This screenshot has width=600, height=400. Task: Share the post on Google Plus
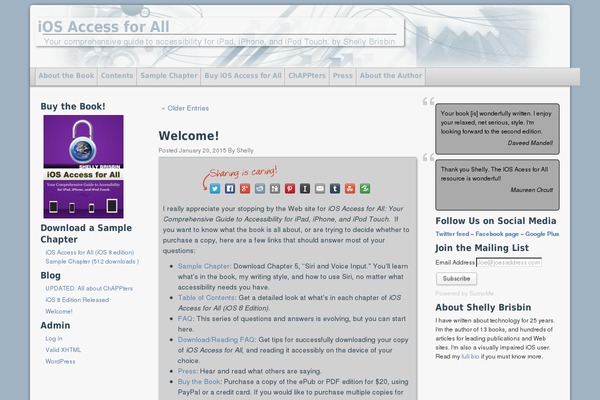[245, 188]
